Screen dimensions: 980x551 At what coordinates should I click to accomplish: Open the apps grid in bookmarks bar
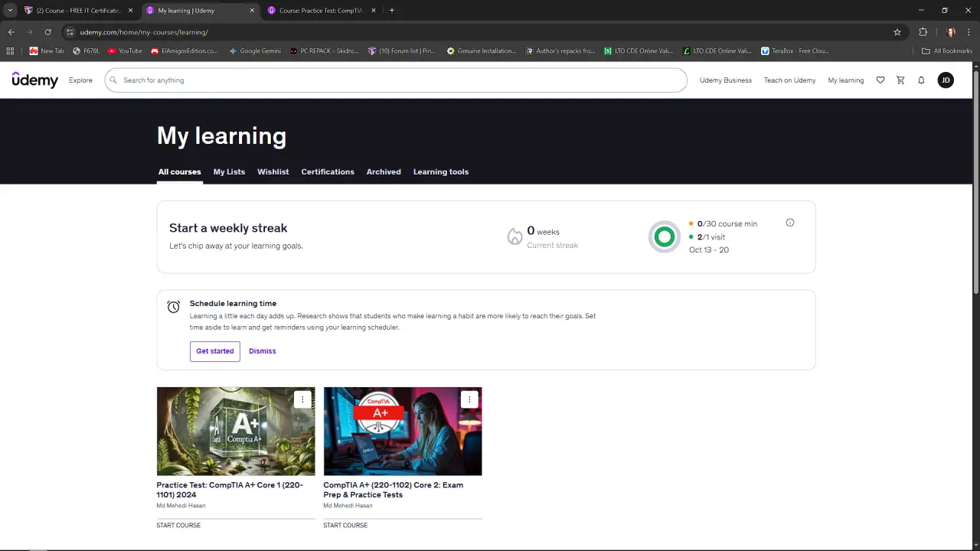point(10,51)
